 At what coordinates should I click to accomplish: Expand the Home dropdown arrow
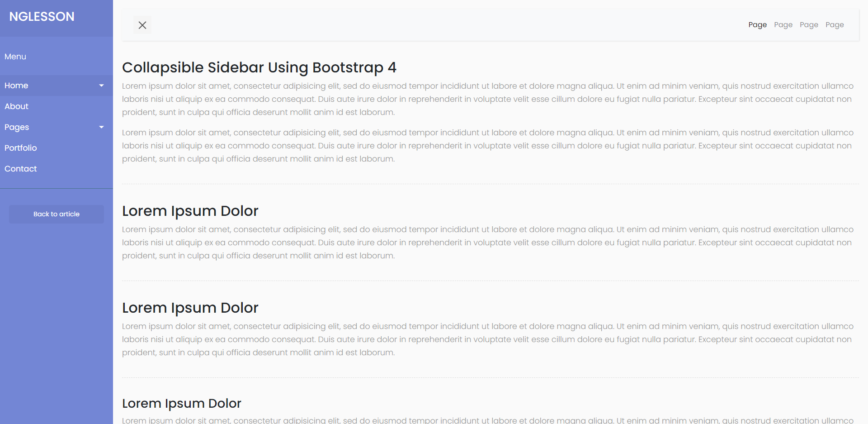[x=101, y=86]
